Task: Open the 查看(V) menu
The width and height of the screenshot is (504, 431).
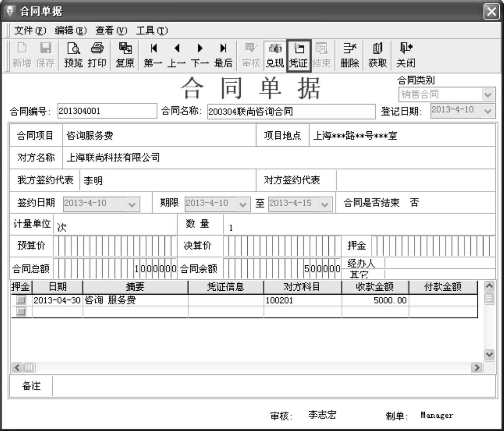Action: (x=111, y=30)
